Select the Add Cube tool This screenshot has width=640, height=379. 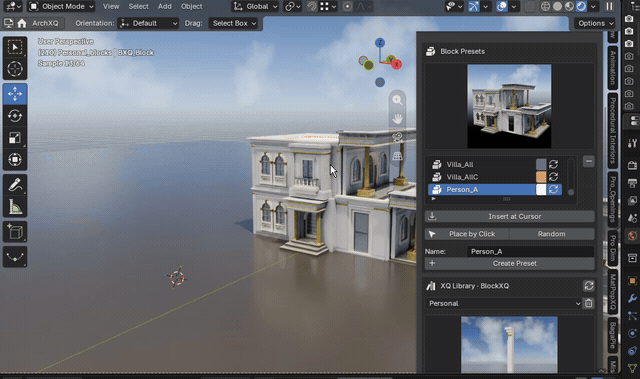coord(15,232)
